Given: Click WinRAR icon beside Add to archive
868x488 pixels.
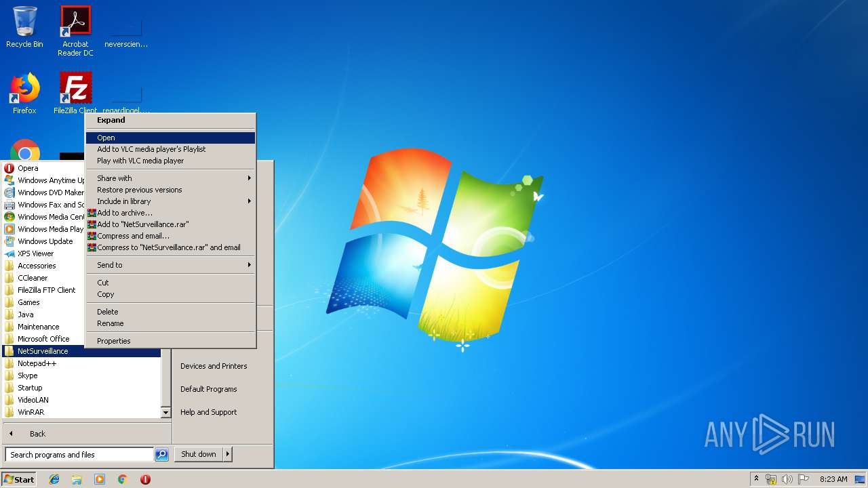Looking at the screenshot, I should 92,213.
